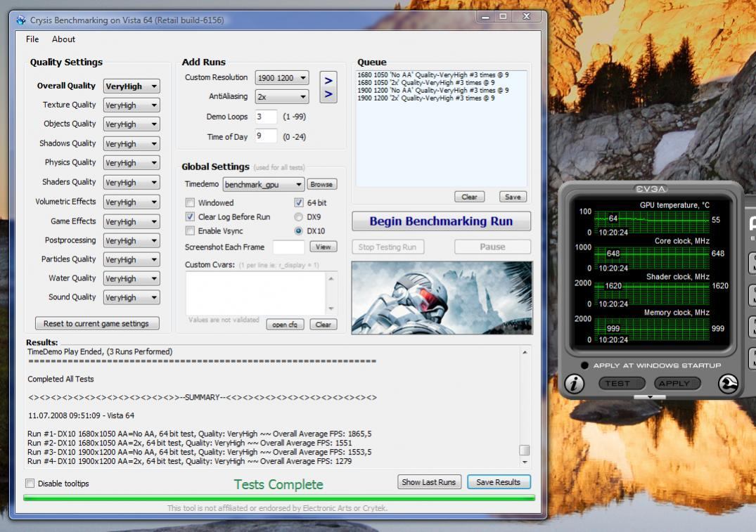Click the Core clock graph in EVGA
The width and height of the screenshot is (756, 532).
[651, 257]
